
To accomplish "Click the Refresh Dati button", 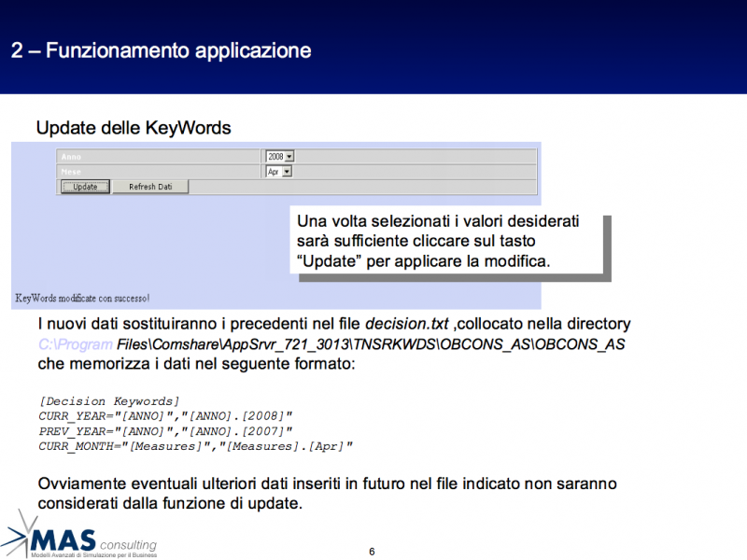I will [x=150, y=187].
